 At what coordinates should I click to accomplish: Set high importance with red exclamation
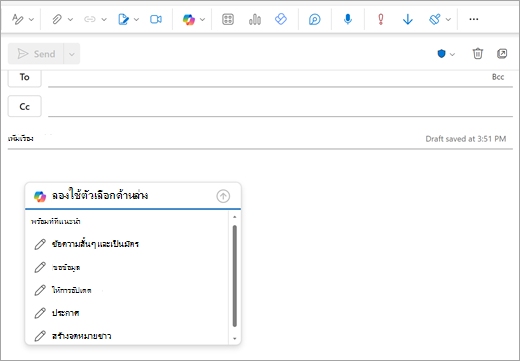(x=381, y=19)
